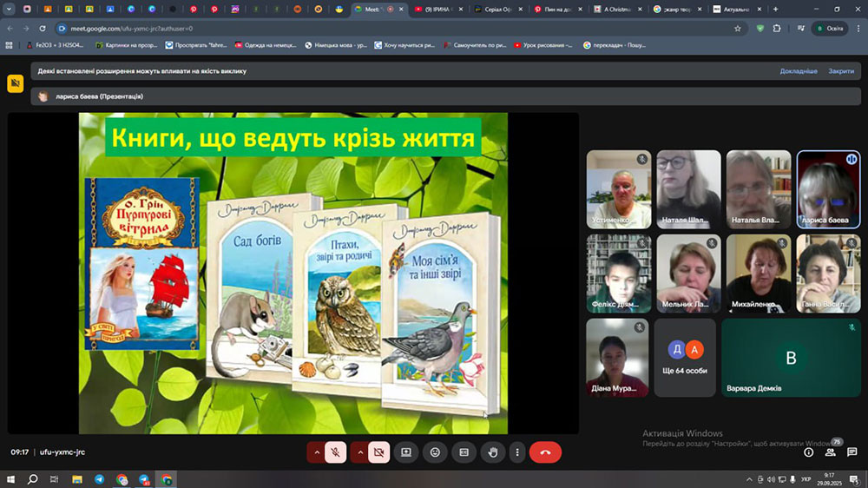This screenshot has width=868, height=488.
Task: Turn on the camera in the call bar
Action: [379, 452]
